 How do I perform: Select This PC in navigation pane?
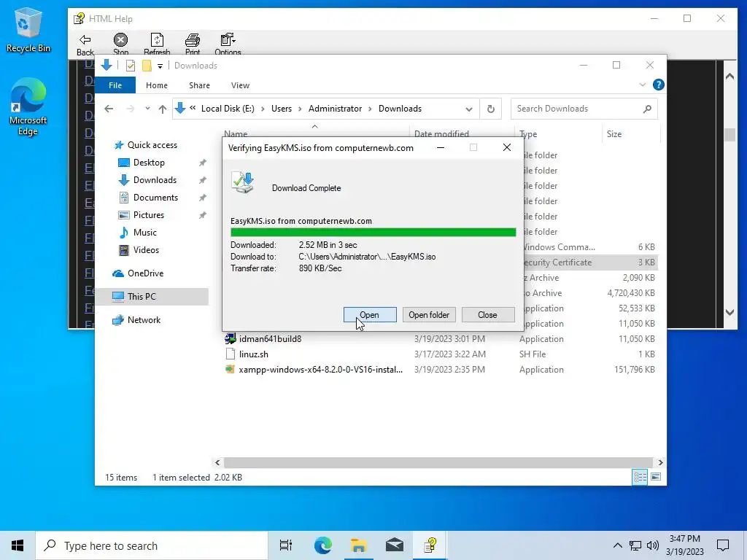tap(152, 297)
